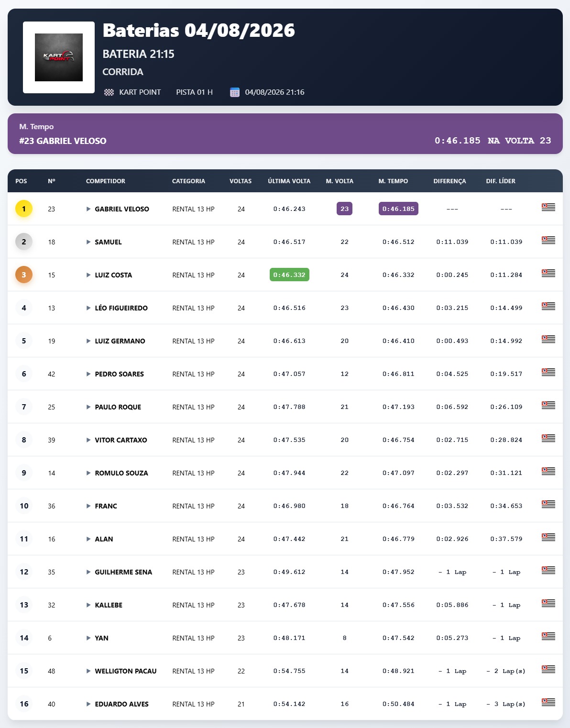Image resolution: width=570 pixels, height=728 pixels.
Task: Click the flag icon in Gabriel Veloso's row
Action: (548, 207)
